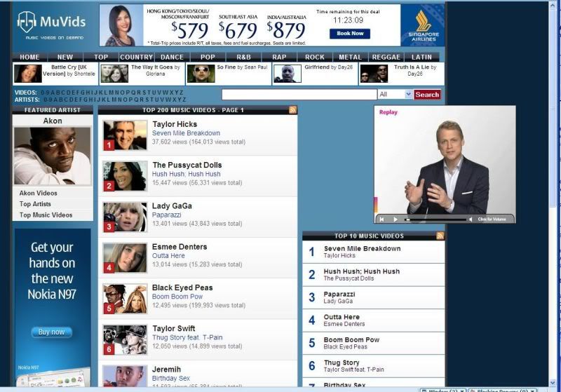Click the Buy now button in the Nokia ad

pyautogui.click(x=52, y=332)
